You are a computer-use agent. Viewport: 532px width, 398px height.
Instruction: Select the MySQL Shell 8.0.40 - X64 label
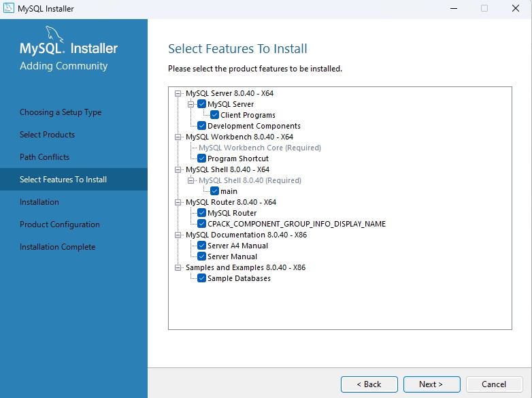pos(227,169)
